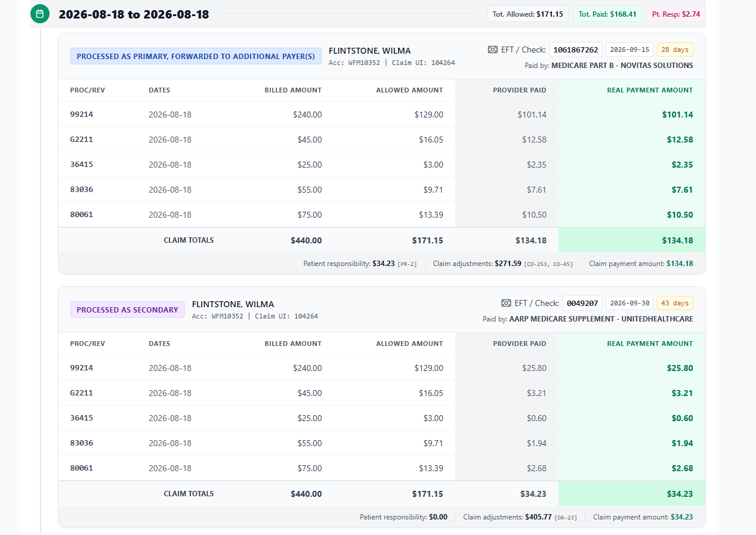Click claim adjustments $405.77 value

click(x=539, y=517)
